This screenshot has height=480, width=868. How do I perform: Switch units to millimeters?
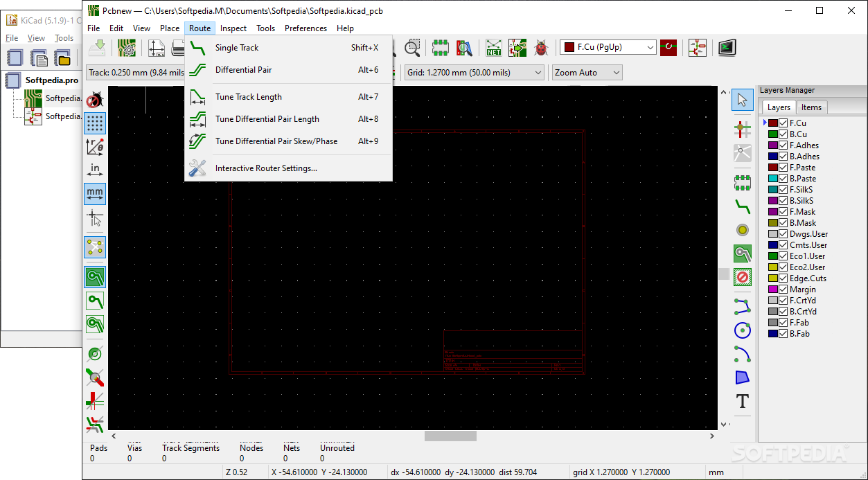click(95, 194)
